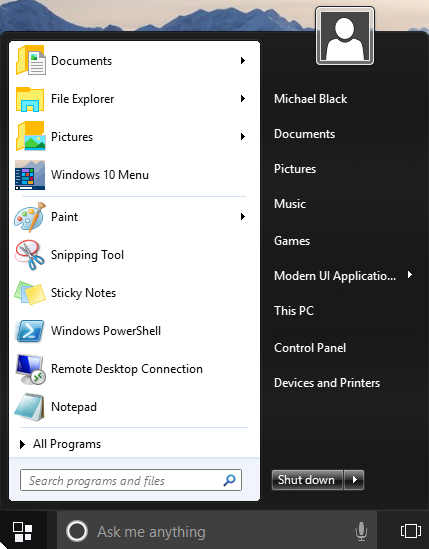Click the Paint palette icon
429x549 pixels.
30,217
